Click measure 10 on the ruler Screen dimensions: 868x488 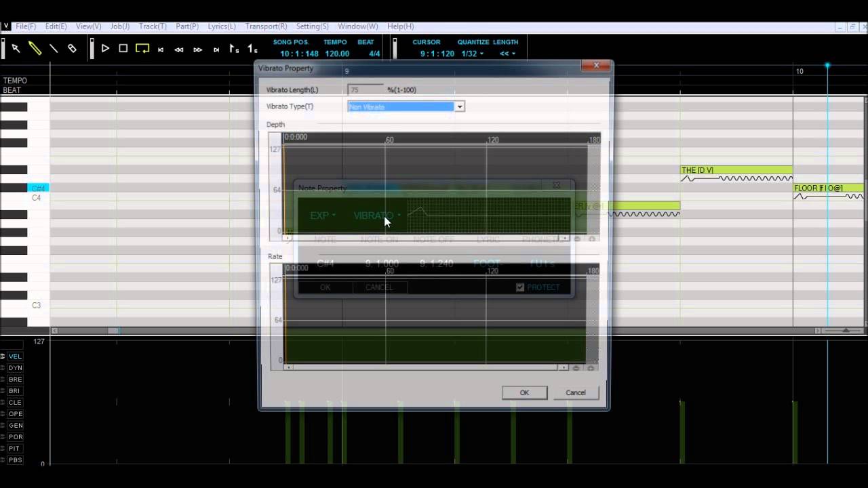pos(800,71)
